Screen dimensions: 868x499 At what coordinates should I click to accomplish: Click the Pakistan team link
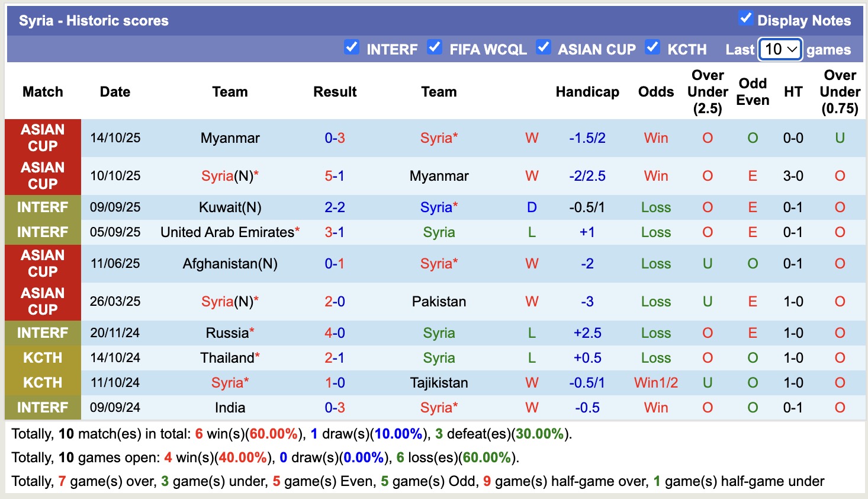pos(438,301)
